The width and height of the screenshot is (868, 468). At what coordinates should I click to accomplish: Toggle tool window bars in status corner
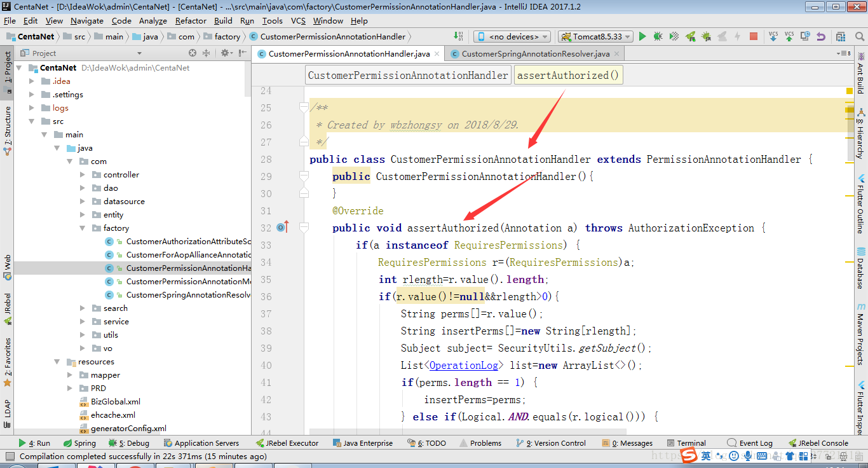pos(9,456)
